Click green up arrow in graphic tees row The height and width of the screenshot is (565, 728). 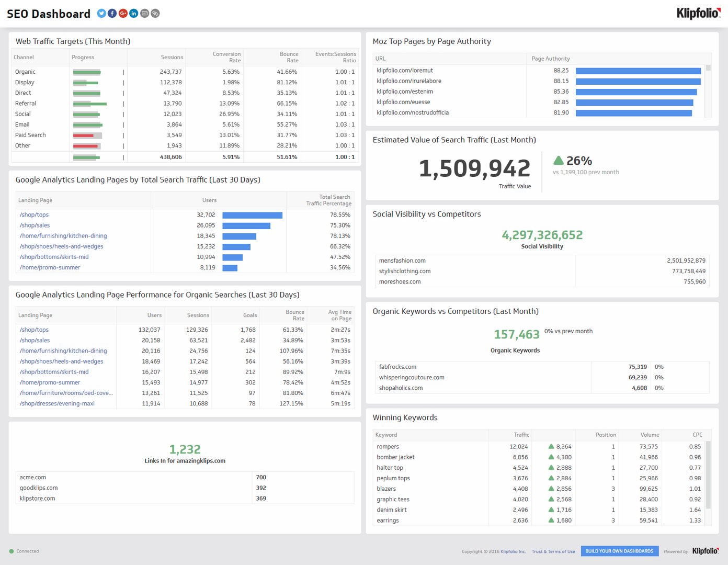tap(551, 499)
